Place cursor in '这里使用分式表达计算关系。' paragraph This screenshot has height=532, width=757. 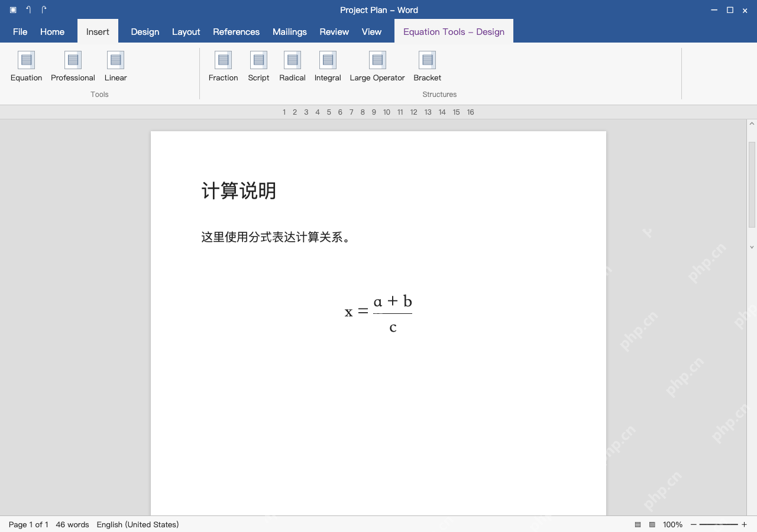tap(276, 238)
